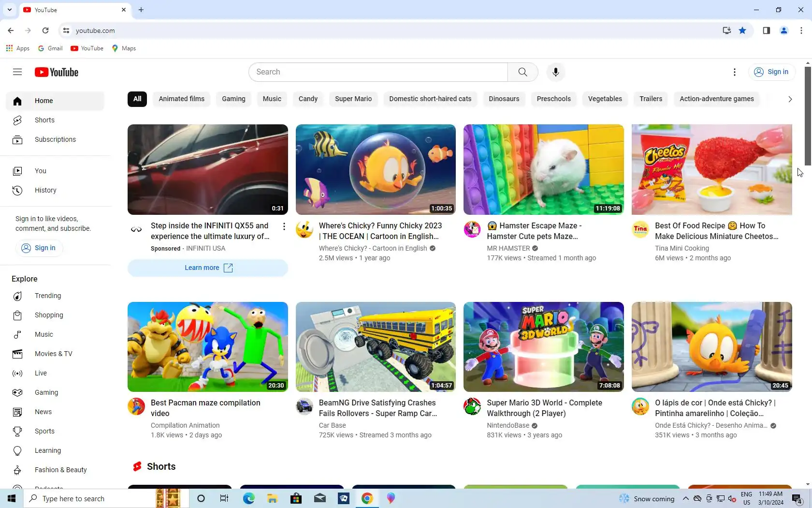812x508 pixels.
Task: Open the YouTube guide hamburger menu
Action: point(17,72)
